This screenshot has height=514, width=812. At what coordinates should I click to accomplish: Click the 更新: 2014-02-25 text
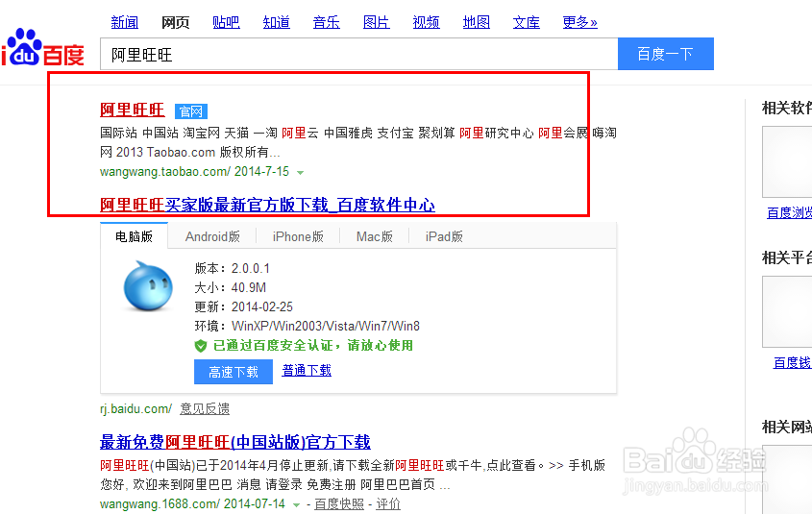(243, 306)
